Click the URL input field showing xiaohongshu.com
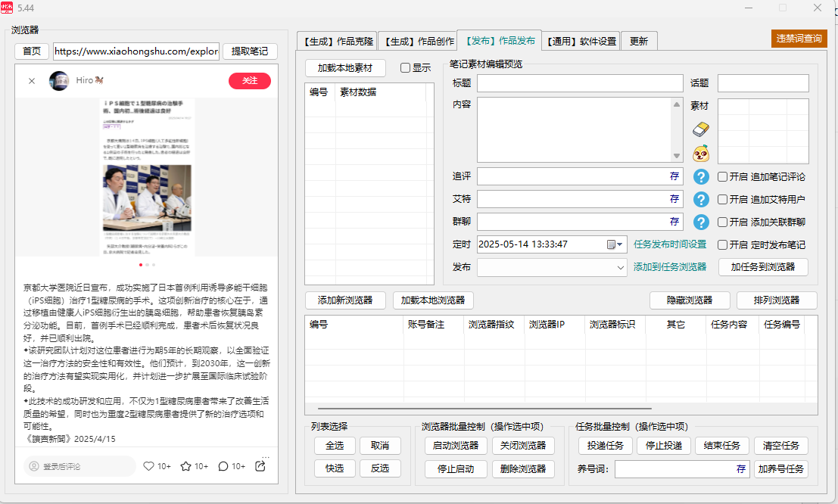Viewport: 838px width, 504px height. pos(136,51)
